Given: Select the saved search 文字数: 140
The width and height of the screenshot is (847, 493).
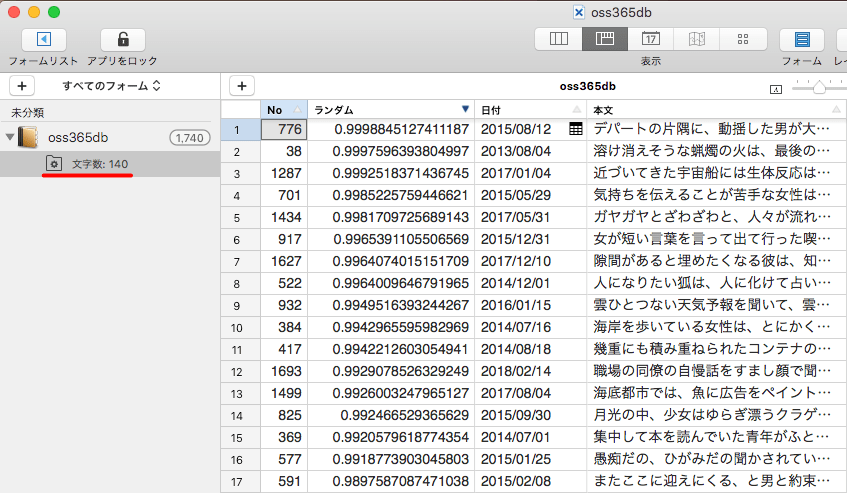Looking at the screenshot, I should (110, 164).
